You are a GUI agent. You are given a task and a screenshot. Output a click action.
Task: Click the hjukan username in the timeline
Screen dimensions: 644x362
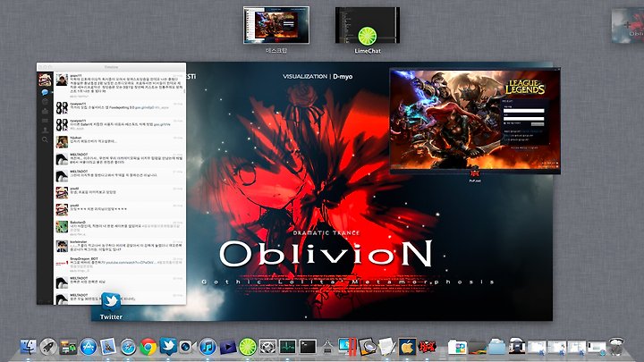coord(75,138)
